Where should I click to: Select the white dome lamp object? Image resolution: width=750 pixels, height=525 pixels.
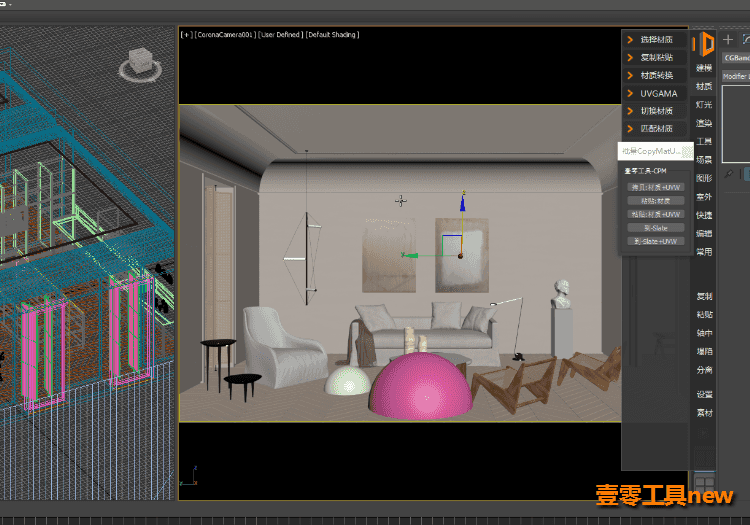347,381
